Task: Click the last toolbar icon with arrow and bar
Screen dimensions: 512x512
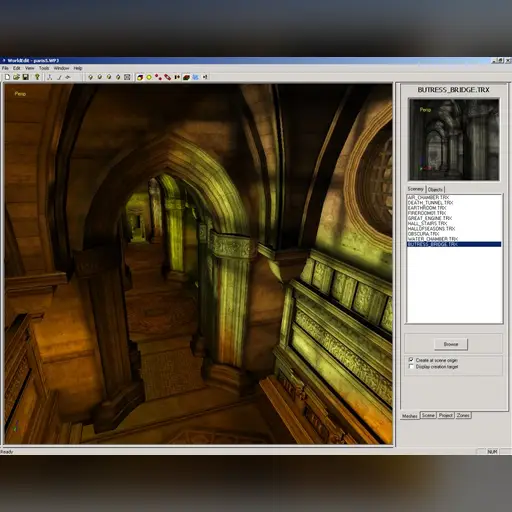Action: point(205,77)
